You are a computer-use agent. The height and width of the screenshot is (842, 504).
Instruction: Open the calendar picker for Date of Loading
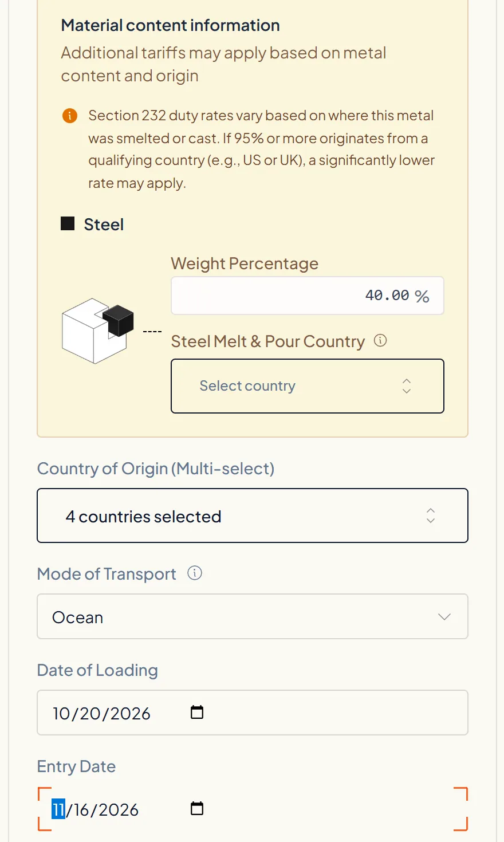pos(197,713)
